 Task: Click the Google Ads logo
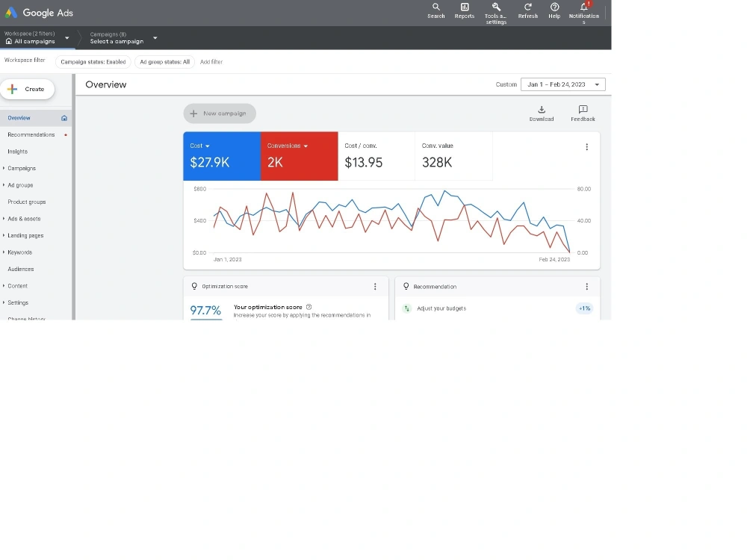39,13
